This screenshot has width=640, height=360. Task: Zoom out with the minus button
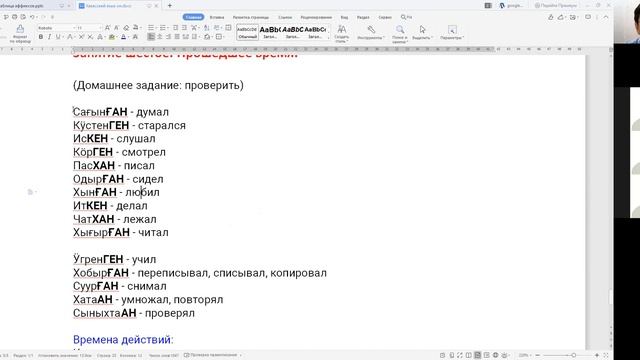pyautogui.click(x=538, y=355)
